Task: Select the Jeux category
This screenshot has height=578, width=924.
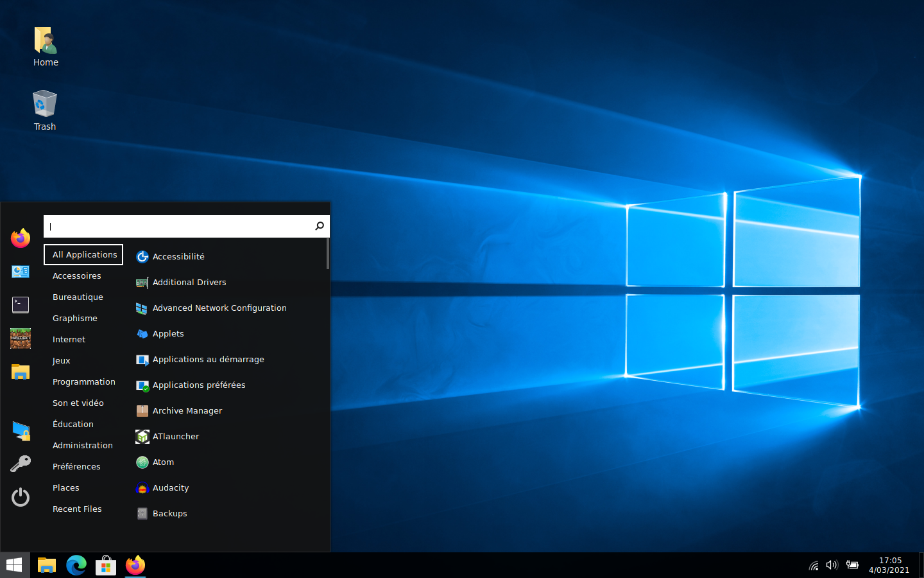Action: (x=61, y=360)
